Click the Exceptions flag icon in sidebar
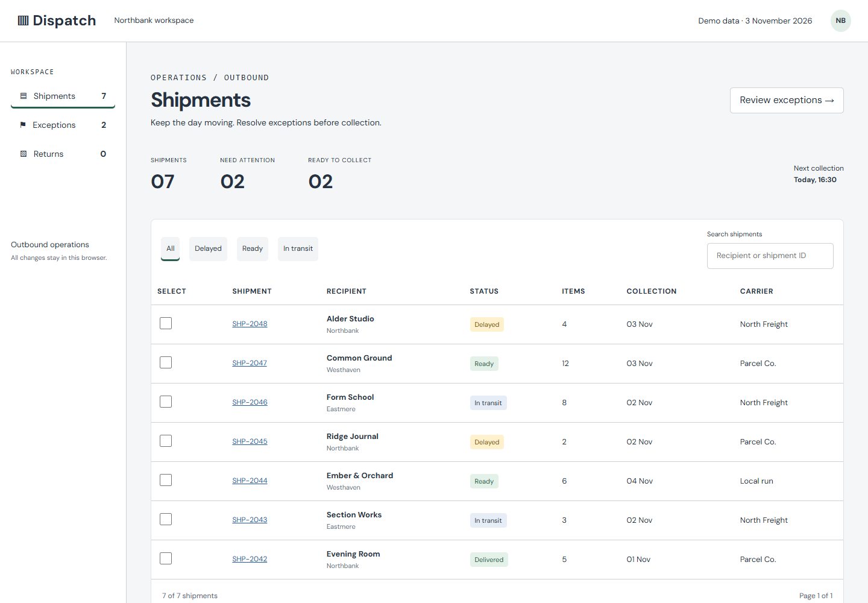 [23, 125]
